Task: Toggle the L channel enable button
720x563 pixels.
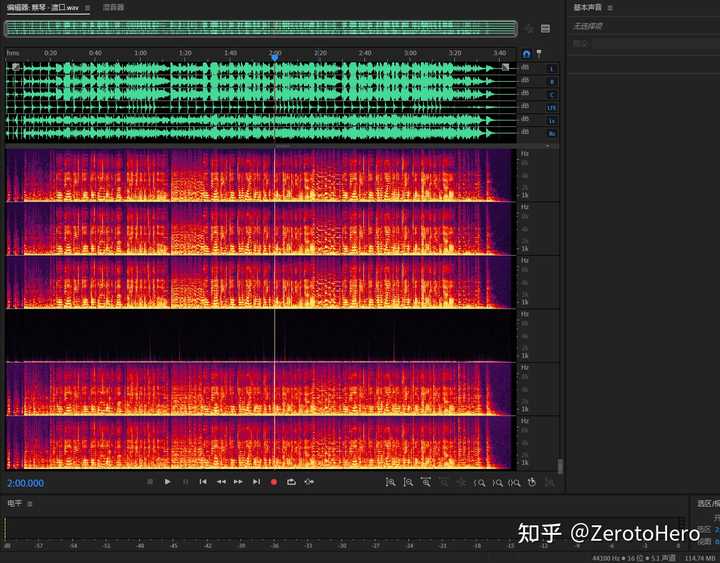Action: pyautogui.click(x=551, y=69)
